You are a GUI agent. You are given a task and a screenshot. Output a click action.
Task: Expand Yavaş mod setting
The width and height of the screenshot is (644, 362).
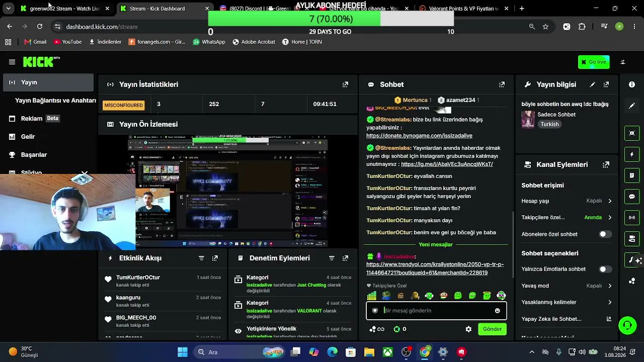[567, 286]
